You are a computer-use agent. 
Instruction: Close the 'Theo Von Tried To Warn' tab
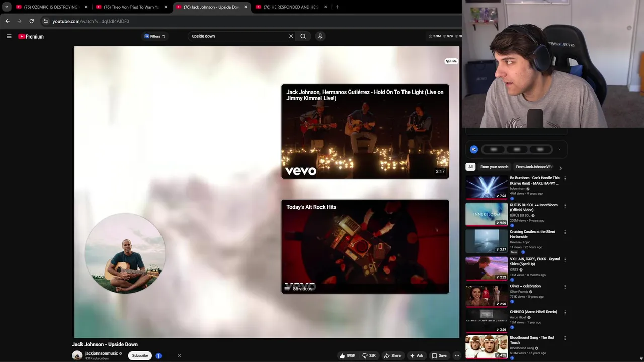point(166,7)
